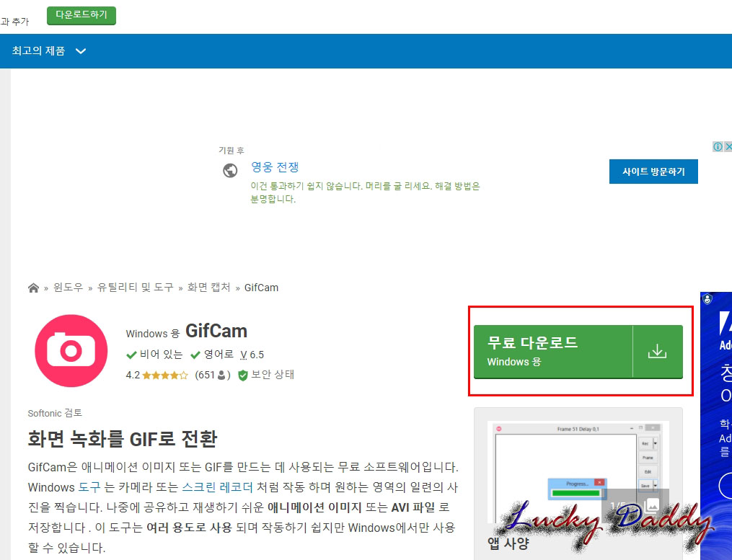Viewport: 732px width, 560px height.
Task: Go to home via breadcrumb house icon
Action: click(x=33, y=288)
